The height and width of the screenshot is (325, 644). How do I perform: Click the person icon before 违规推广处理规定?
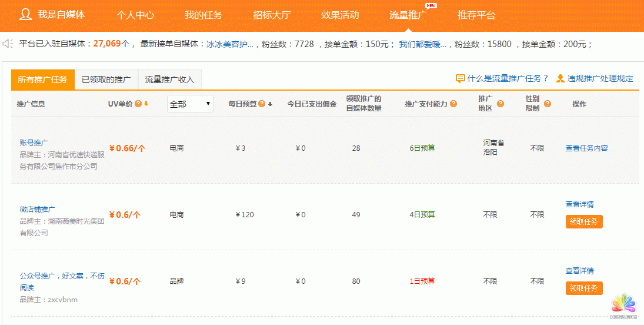pyautogui.click(x=560, y=78)
